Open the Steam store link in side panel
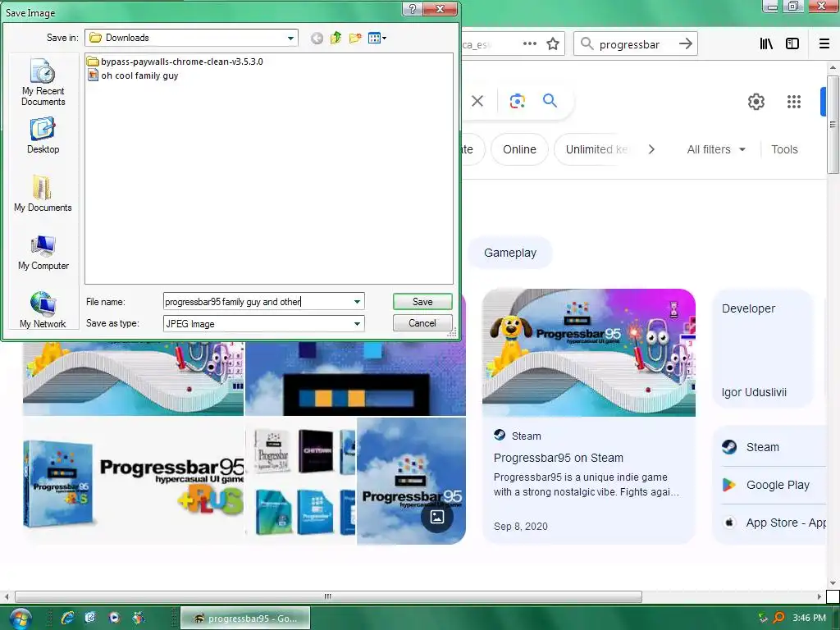The image size is (840, 630). point(763,447)
